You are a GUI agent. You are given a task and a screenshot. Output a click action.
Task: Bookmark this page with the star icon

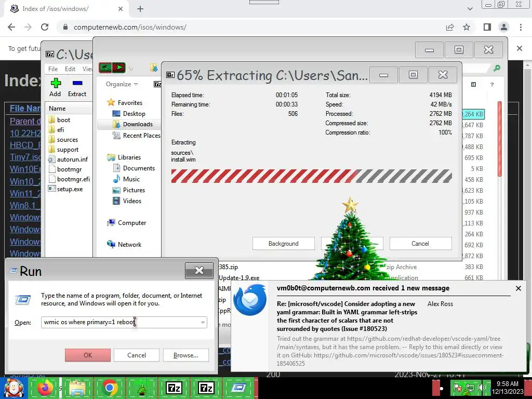(x=467, y=27)
